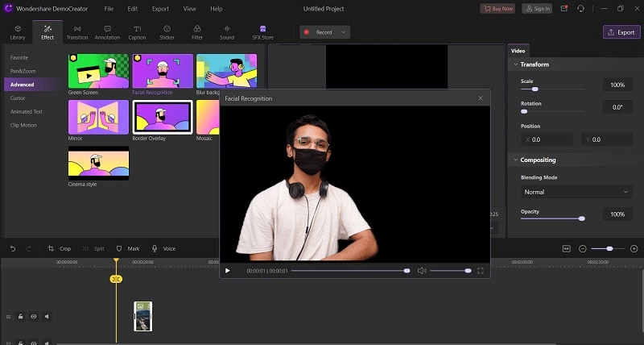
Task: Toggle visibility eye on track 02
Action: pos(34,316)
